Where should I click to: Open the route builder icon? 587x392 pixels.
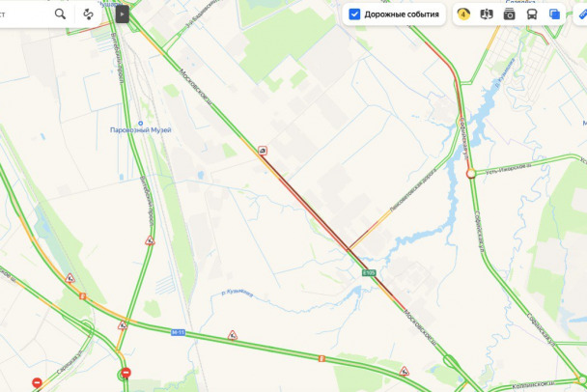(89, 14)
